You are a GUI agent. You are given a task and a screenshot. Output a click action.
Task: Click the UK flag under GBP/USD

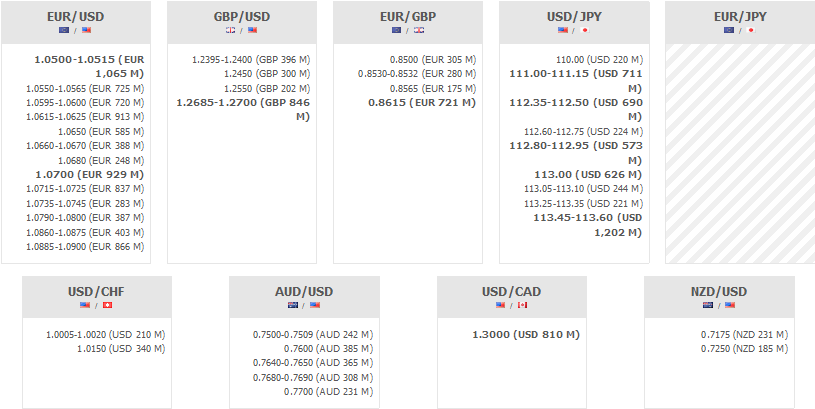click(x=231, y=30)
